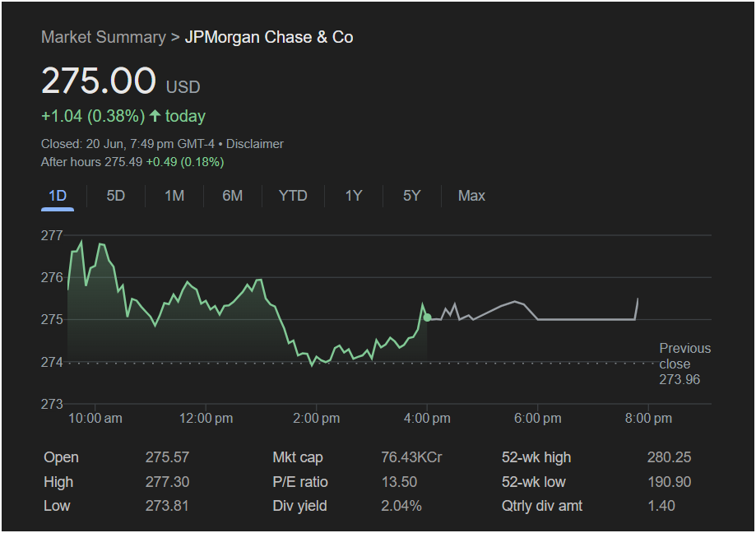Click the Low value 273.81
The image size is (756, 533).
(x=167, y=506)
